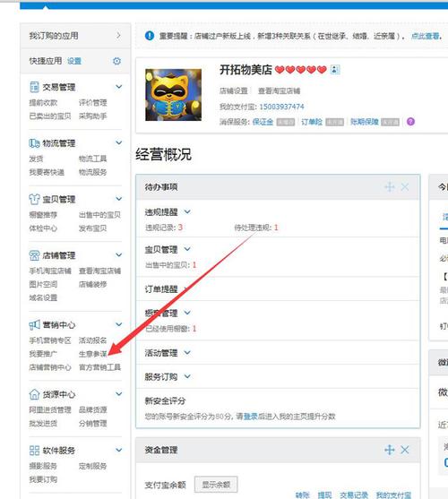Open 我要推广 link
448x499 pixels.
(x=43, y=354)
